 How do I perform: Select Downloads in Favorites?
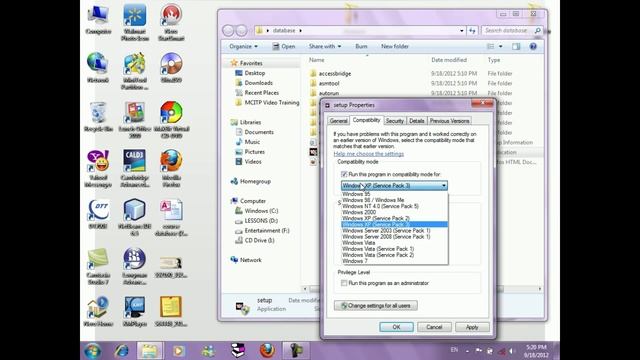coord(258,83)
